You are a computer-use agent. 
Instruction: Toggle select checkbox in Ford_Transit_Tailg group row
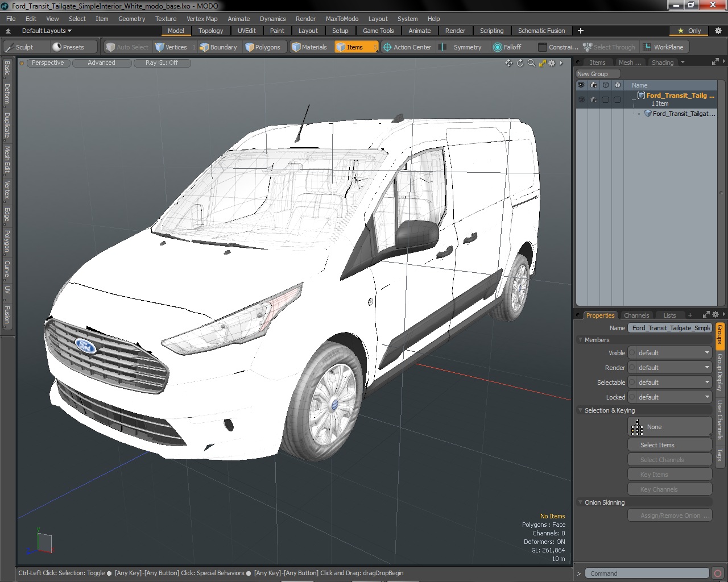605,99
